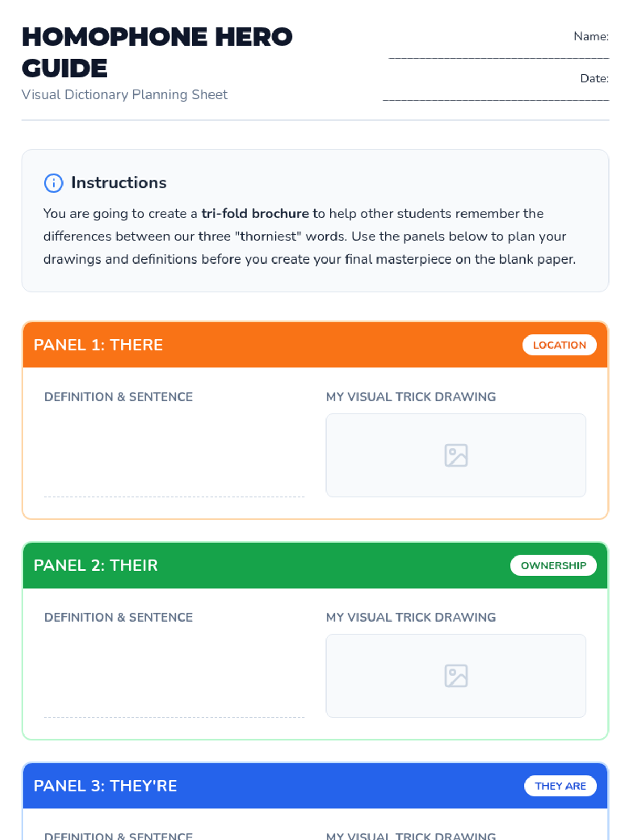Viewport: 630px width, 840px height.
Task: Click the HOMOPHONE HERO GUIDE title
Action: [156, 52]
